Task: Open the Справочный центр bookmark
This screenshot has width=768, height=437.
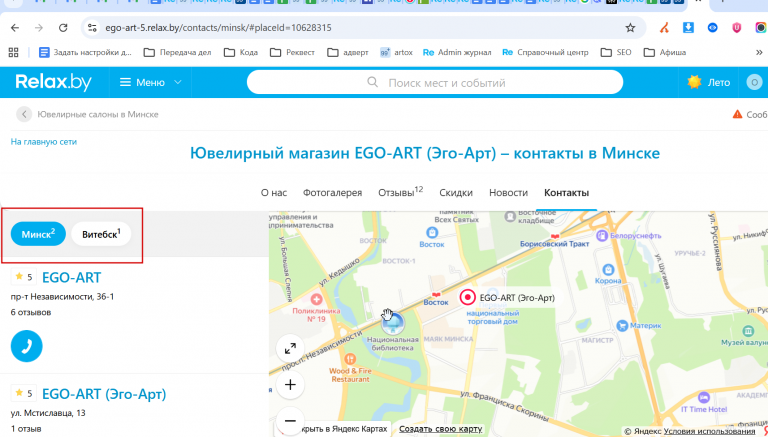Action: coord(545,52)
